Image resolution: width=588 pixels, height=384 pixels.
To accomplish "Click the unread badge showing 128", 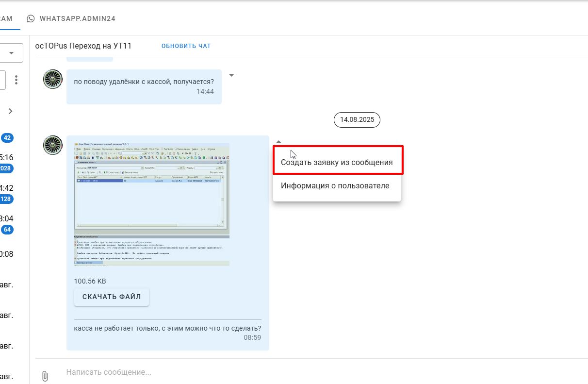I will (6, 199).
